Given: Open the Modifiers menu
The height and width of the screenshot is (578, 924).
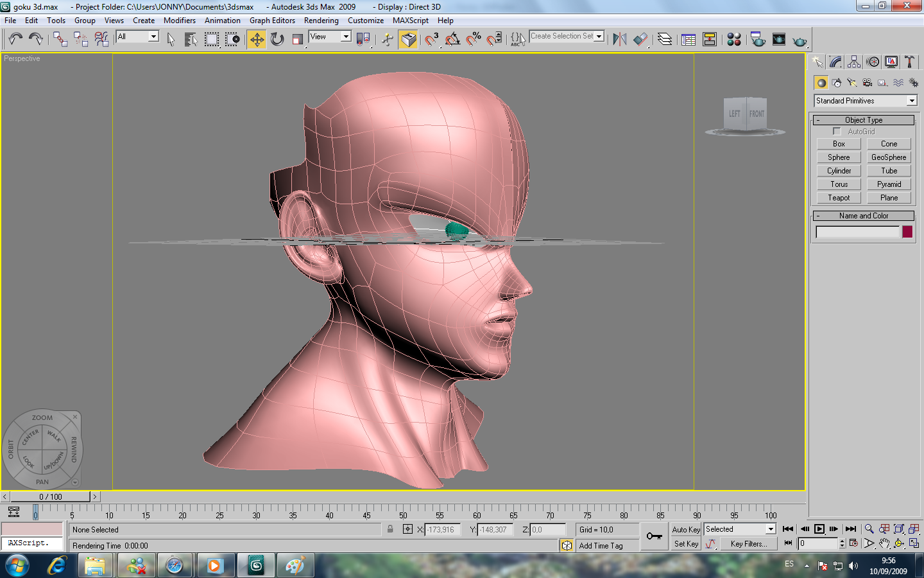Looking at the screenshot, I should 180,21.
